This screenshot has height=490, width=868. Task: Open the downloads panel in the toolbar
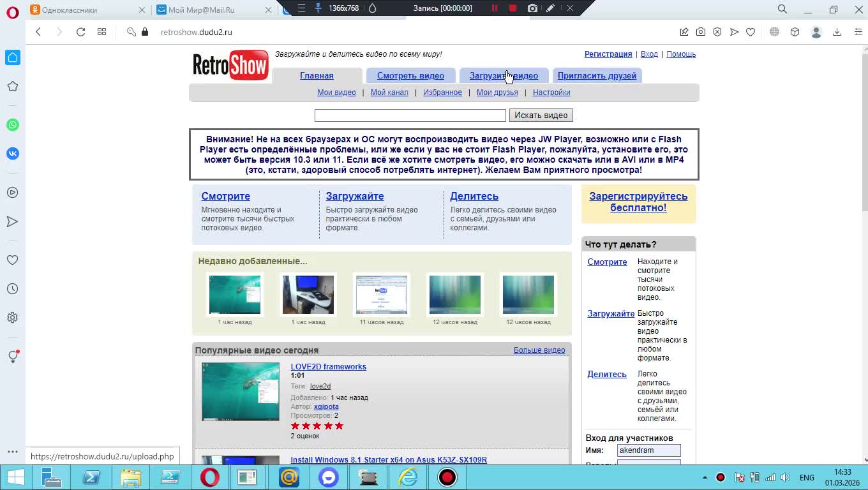coord(837,32)
